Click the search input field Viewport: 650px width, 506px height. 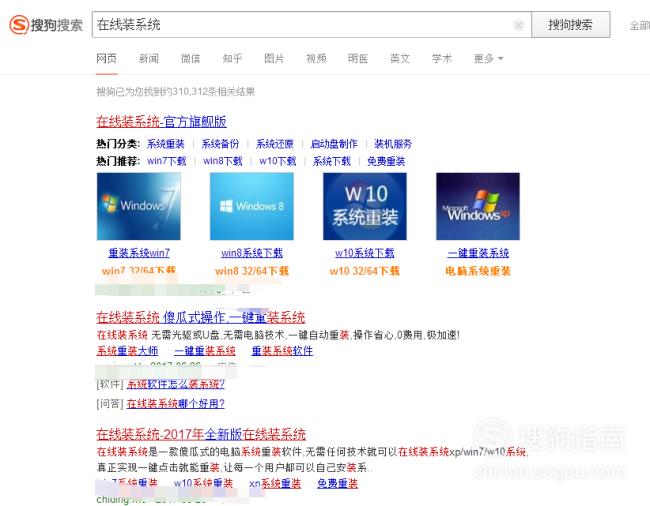click(x=311, y=25)
